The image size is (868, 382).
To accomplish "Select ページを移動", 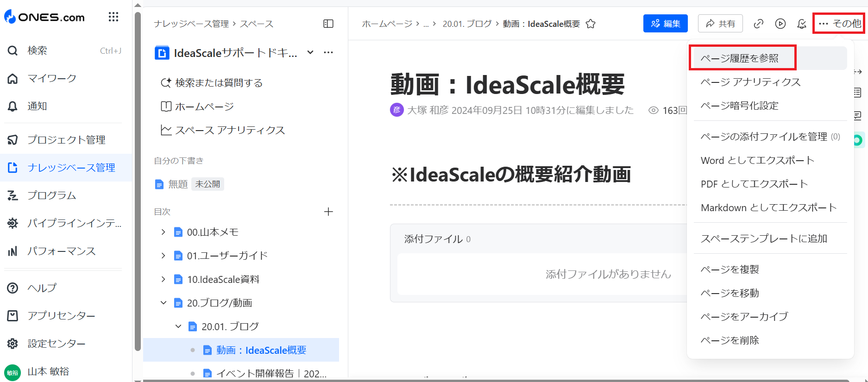I will [x=770, y=293].
